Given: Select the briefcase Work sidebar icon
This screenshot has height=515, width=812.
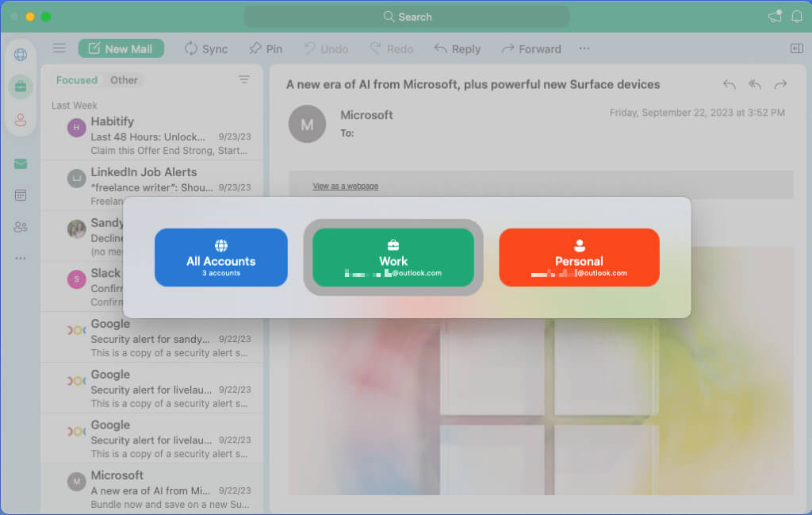Looking at the screenshot, I should point(21,86).
